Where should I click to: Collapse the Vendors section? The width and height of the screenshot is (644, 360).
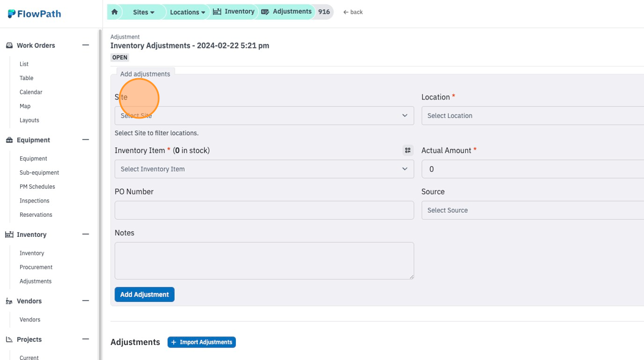coord(86,301)
